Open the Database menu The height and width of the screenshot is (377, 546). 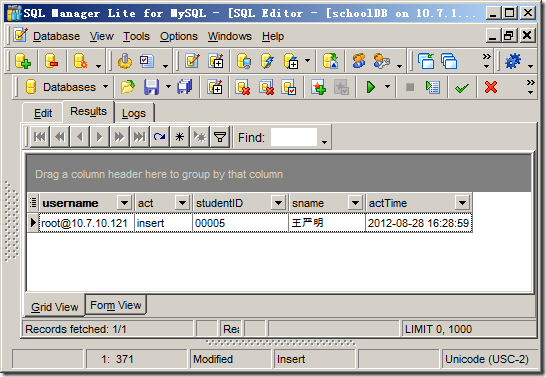(56, 36)
